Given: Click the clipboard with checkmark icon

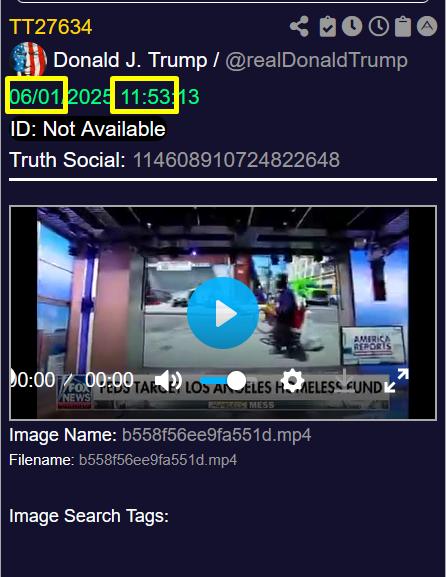Looking at the screenshot, I should coord(328,26).
